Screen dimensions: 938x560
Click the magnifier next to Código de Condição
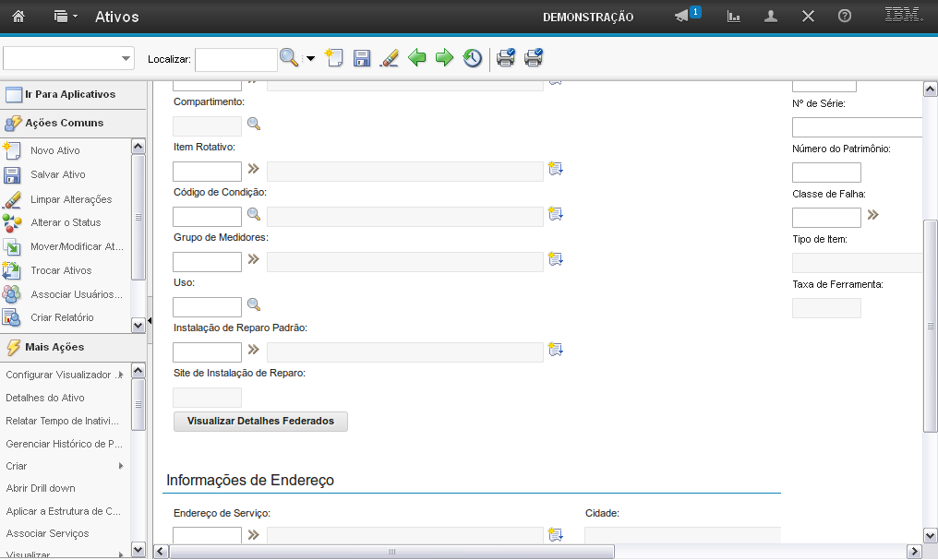[x=254, y=215]
